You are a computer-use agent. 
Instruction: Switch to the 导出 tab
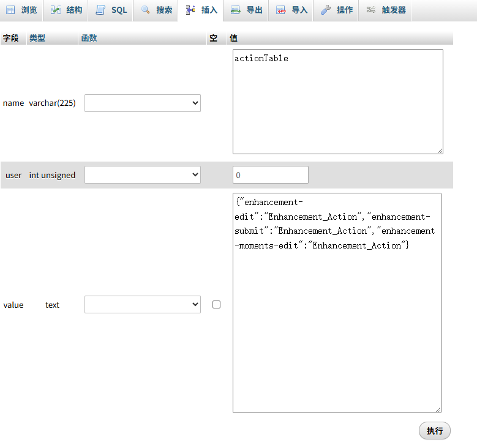click(x=254, y=10)
